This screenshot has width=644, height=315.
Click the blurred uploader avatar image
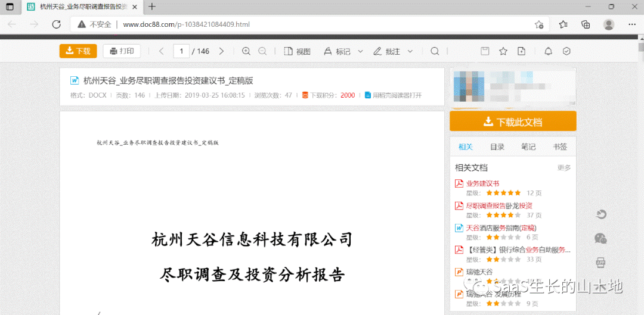click(469, 86)
